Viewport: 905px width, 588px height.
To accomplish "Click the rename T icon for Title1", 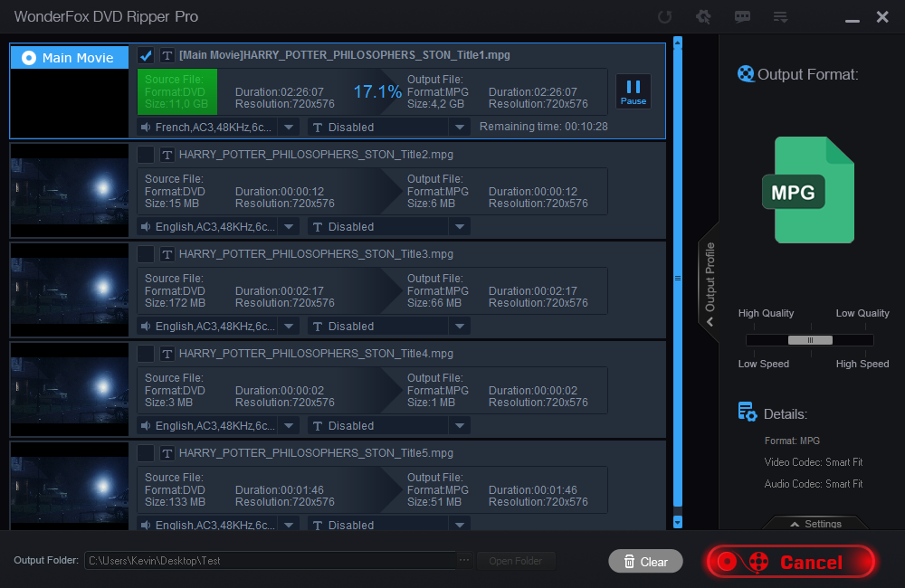I will click(x=167, y=55).
